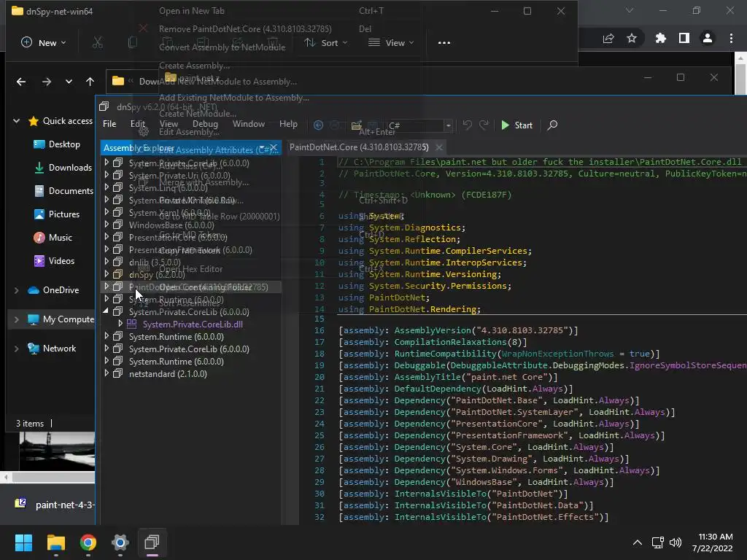Click the search magnifier icon in dnSpy toolbar
The image size is (747, 560).
pos(552,125)
